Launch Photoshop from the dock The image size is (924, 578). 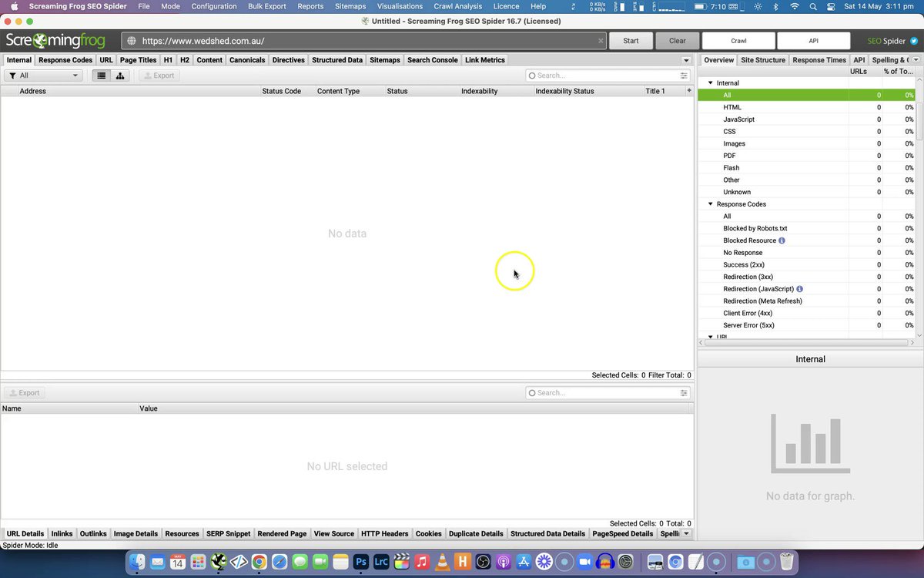pyautogui.click(x=360, y=562)
